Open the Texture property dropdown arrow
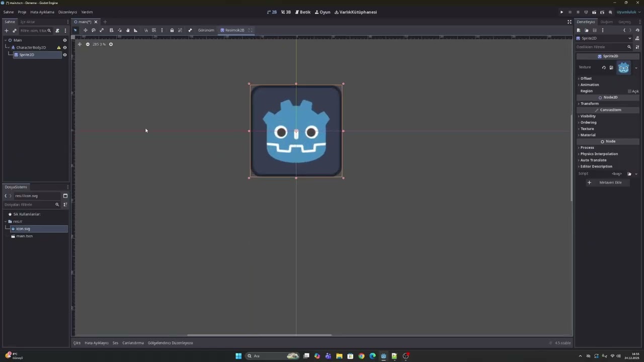Screen dimensions: 644x362 point(636,68)
